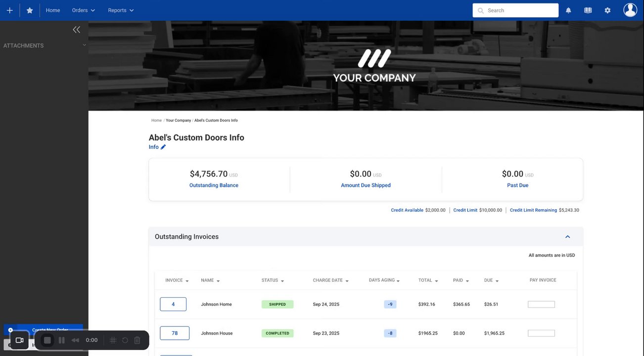Click the COMPLETED status badge
Viewport: 644px width, 356px height.
[277, 333]
